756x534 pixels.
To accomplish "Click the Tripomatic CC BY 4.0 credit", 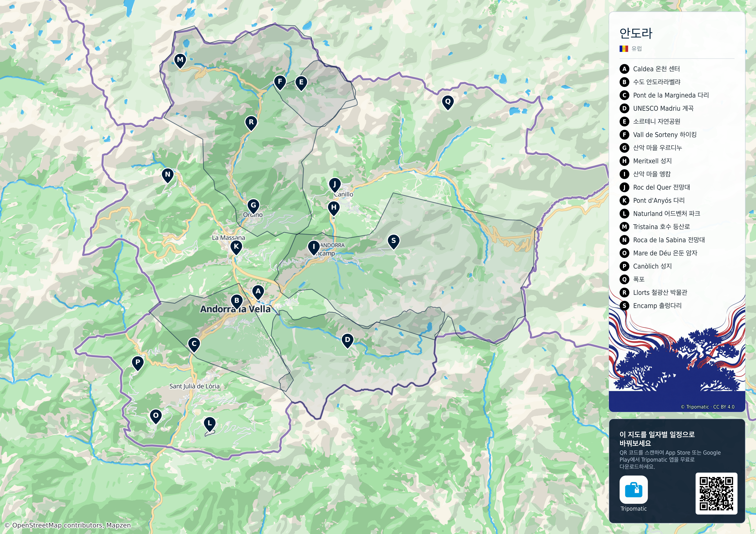I will (708, 407).
